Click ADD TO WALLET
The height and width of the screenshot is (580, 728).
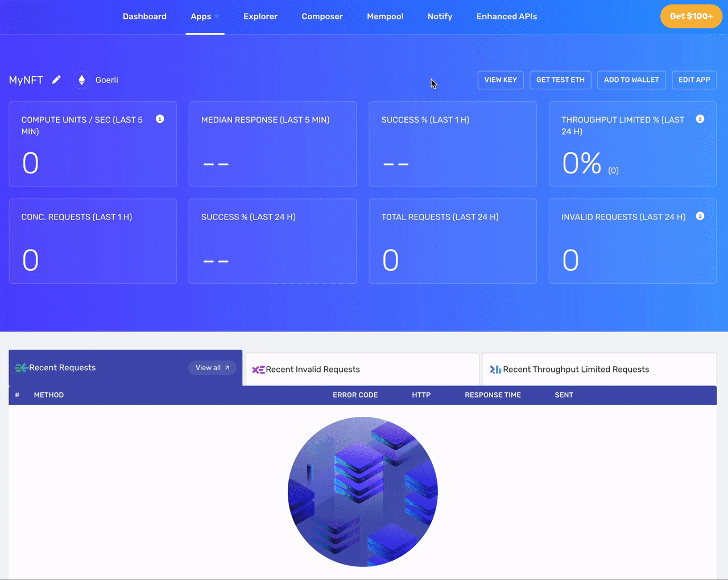coord(631,80)
